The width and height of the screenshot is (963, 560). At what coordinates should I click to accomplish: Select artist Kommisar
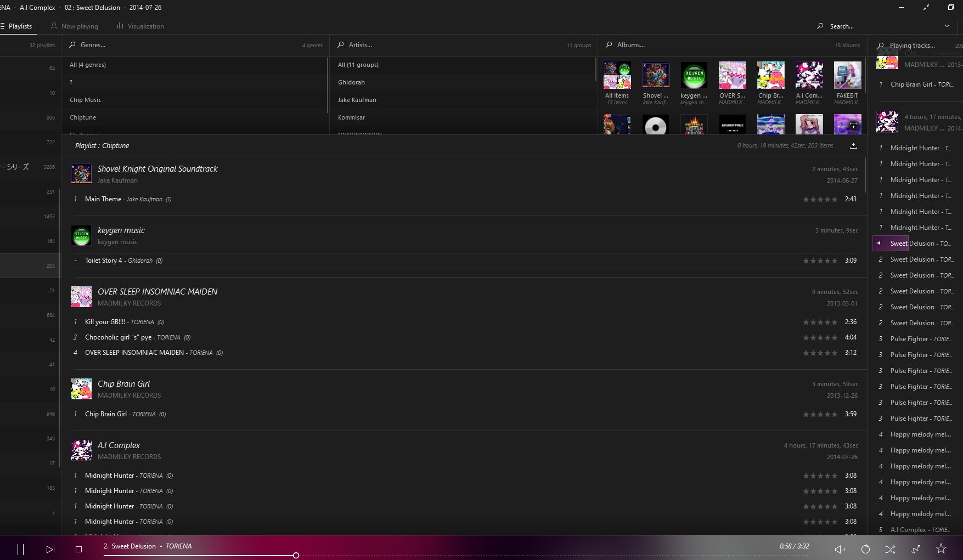[x=463, y=117]
